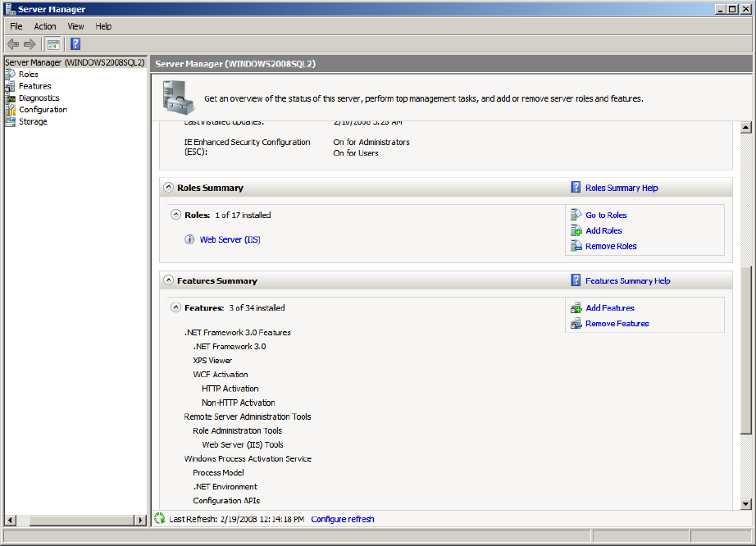Click the tree pane scroll right arrow
Screen dimensions: 756x546
click(x=140, y=520)
